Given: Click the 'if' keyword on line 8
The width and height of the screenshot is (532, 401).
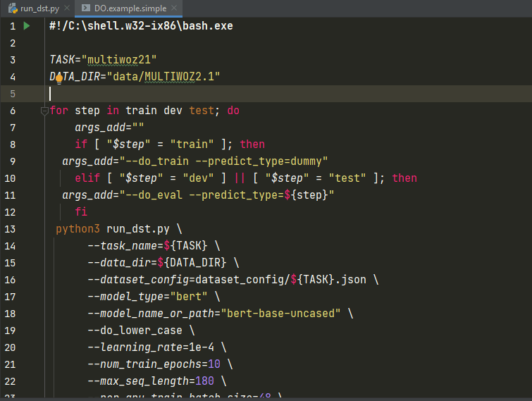Looking at the screenshot, I should tap(81, 144).
